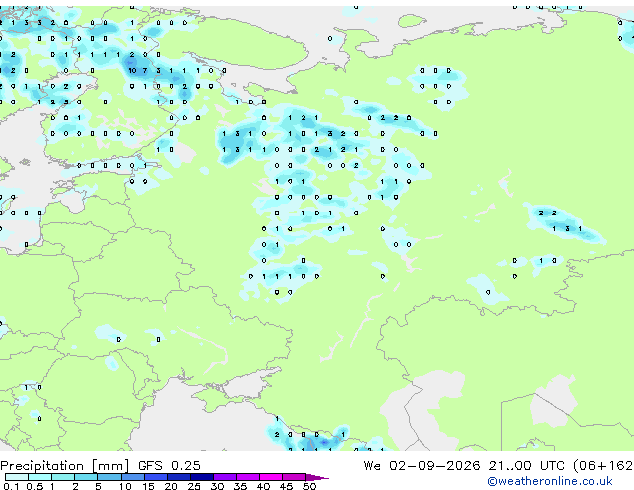
Task: Select the 30–35 mm purple legend swatch
Action: point(225,477)
